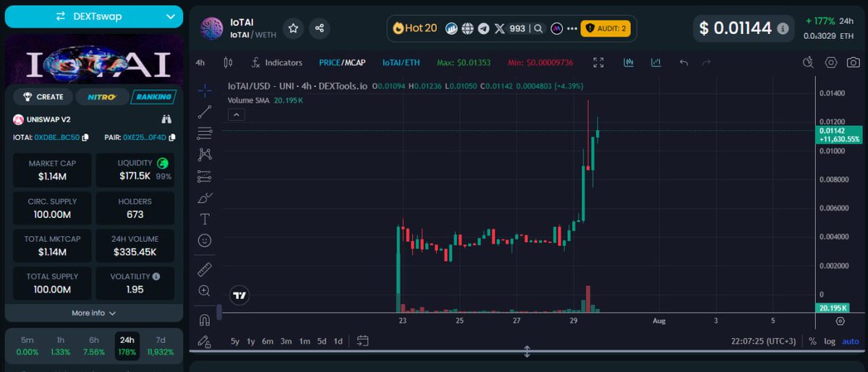Copy the IOTAI contract address
Image resolution: width=868 pixels, height=372 pixels.
[85, 138]
